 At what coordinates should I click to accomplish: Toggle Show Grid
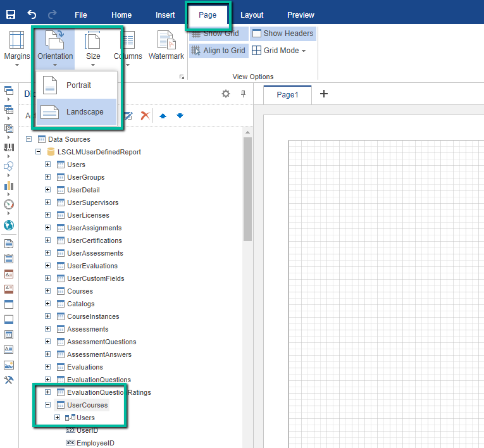(218, 34)
